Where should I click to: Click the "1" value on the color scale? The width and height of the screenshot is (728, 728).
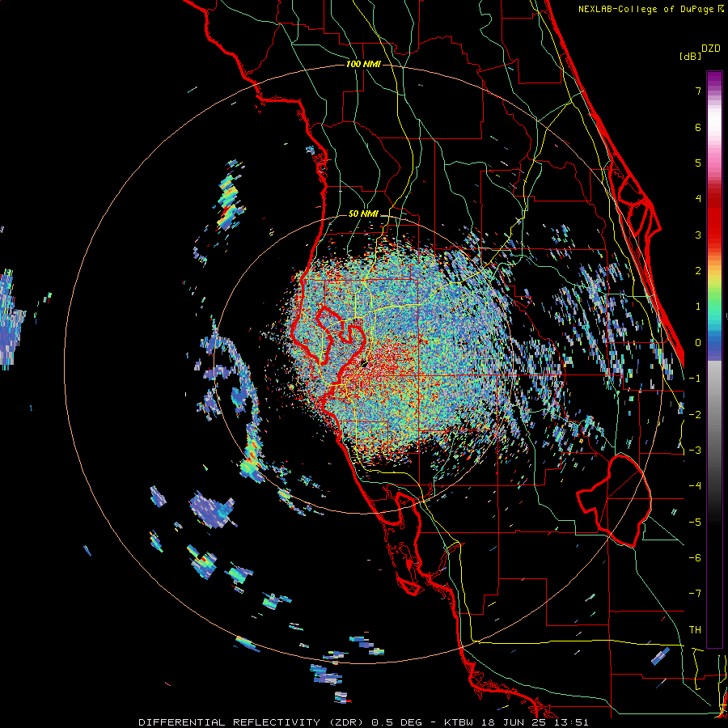click(698, 307)
